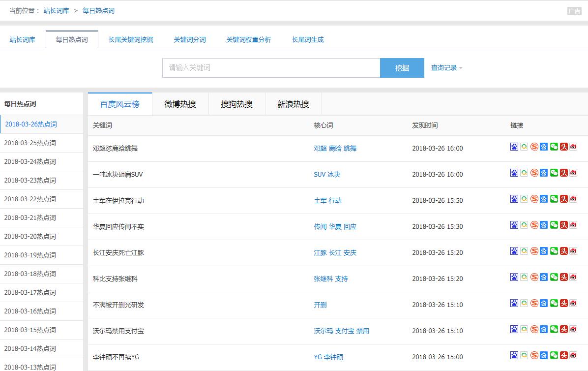Open the WeChat icon for 华夏回应传闻不实
This screenshot has height=371, width=588.
pyautogui.click(x=554, y=225)
